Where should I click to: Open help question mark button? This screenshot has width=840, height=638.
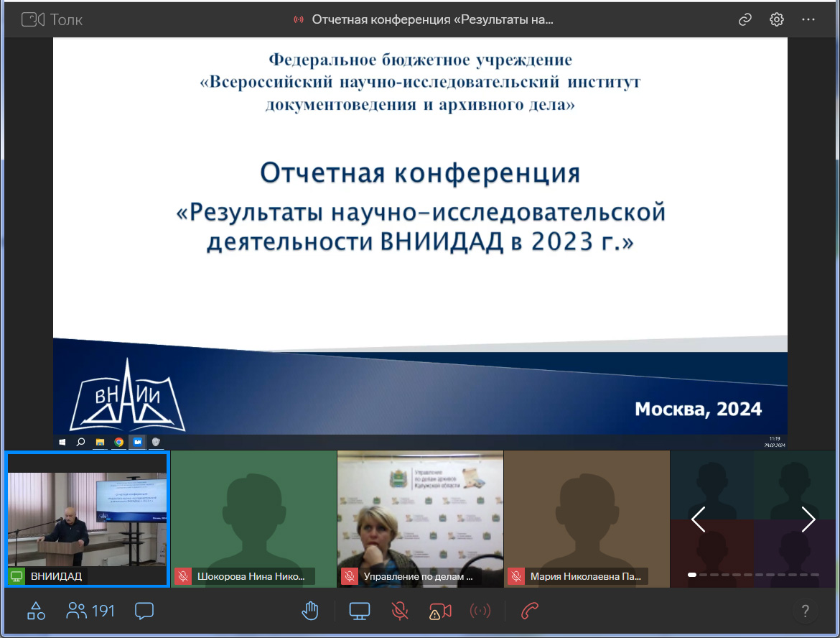click(806, 611)
